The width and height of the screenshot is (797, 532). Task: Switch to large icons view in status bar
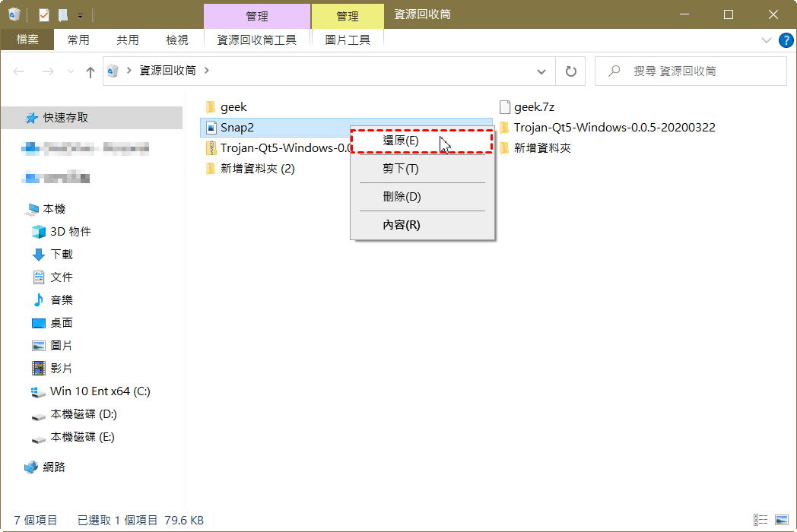[782, 520]
